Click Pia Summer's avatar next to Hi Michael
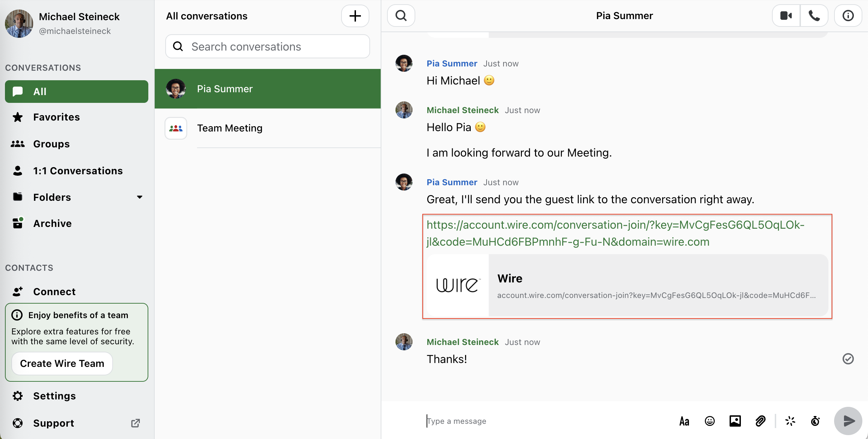The width and height of the screenshot is (868, 439). [x=404, y=63]
